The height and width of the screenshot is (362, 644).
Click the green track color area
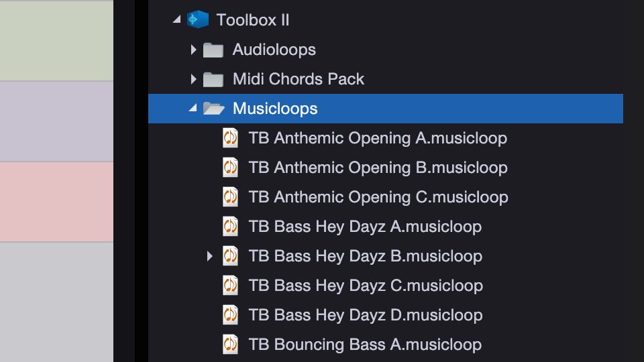click(56, 40)
